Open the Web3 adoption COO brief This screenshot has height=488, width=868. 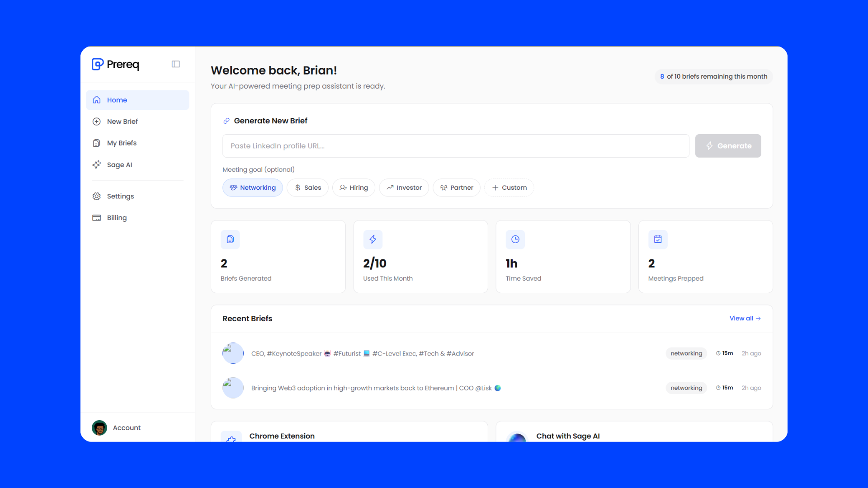tap(371, 388)
